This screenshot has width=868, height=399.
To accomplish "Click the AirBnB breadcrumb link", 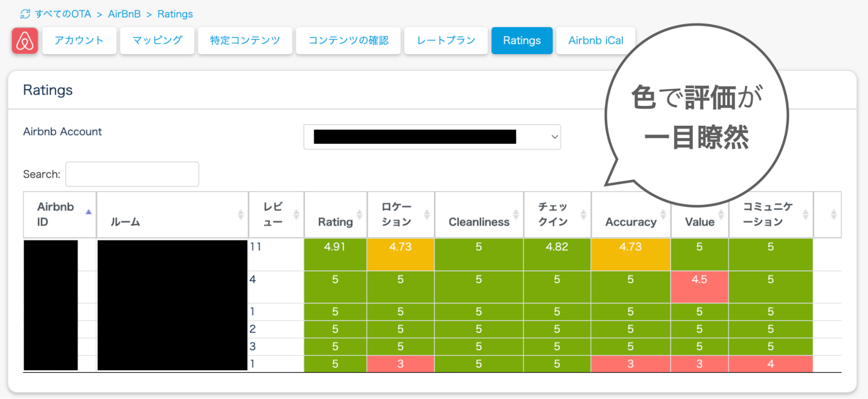I will (x=124, y=14).
